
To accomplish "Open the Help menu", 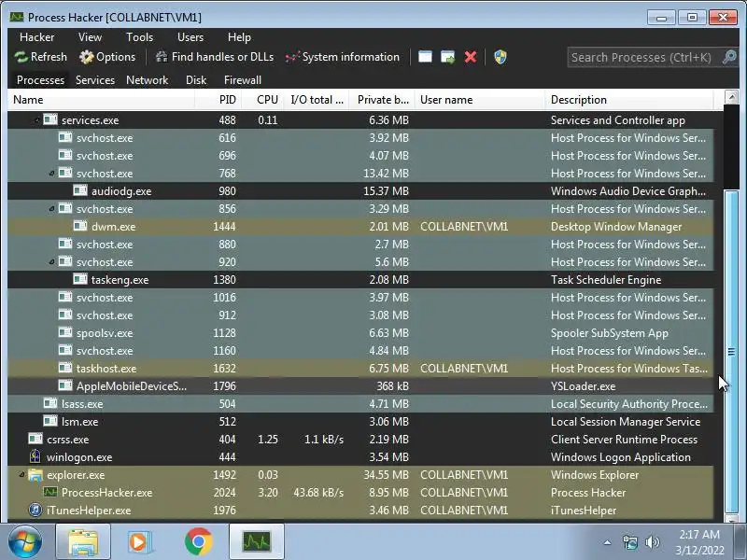I will pyautogui.click(x=239, y=37).
